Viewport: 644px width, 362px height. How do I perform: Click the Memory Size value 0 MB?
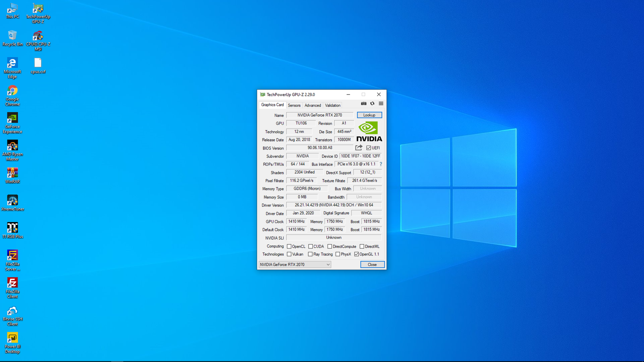point(302,197)
